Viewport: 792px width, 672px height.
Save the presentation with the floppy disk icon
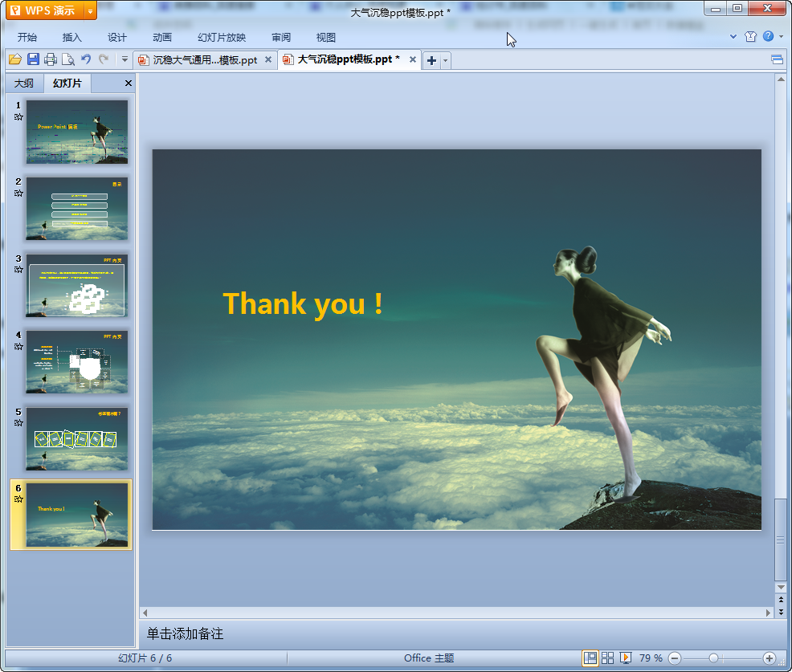33,59
